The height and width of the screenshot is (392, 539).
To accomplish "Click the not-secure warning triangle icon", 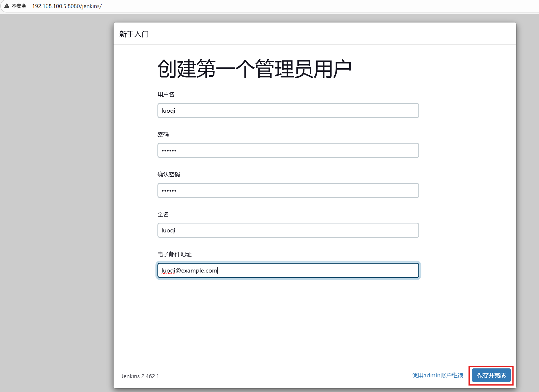I will (7, 6).
